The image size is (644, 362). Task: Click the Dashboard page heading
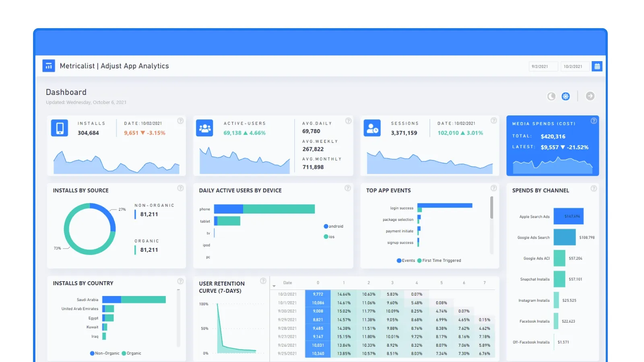coord(66,92)
